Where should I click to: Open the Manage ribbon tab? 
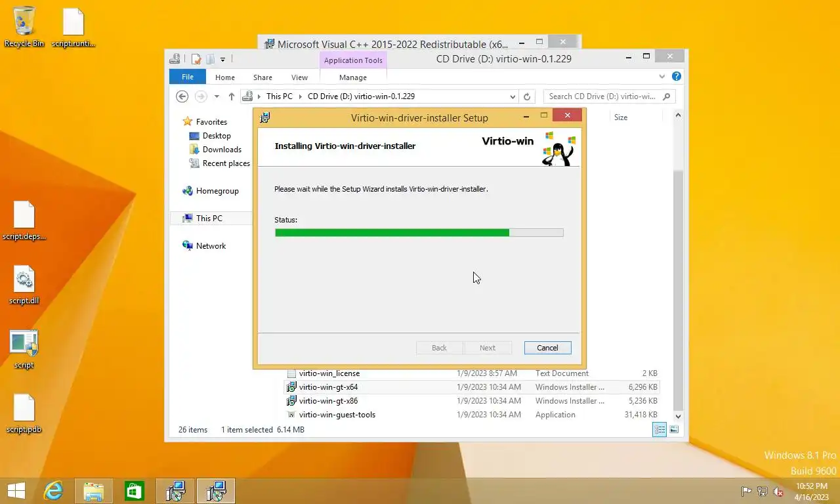click(353, 77)
